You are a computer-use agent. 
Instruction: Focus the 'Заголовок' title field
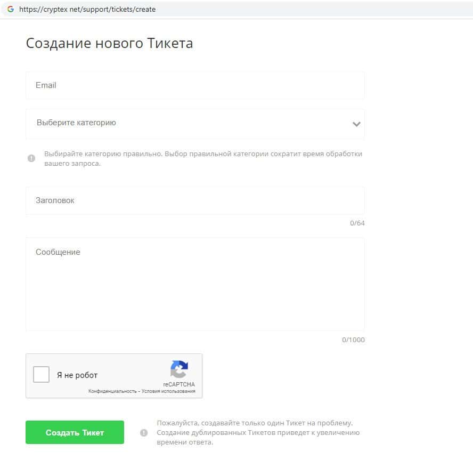195,200
